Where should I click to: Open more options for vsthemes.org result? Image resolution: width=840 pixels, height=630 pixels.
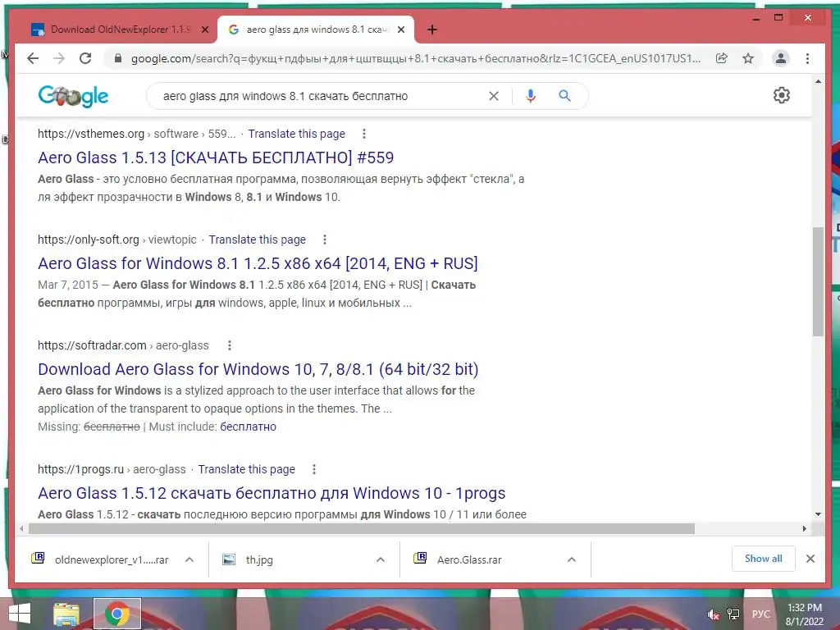[364, 134]
